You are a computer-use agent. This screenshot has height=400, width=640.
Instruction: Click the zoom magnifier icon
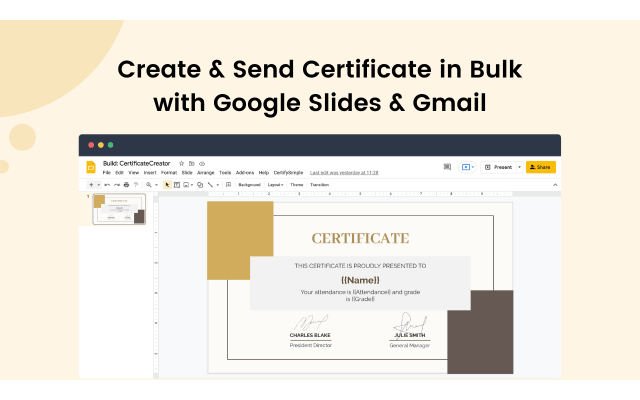point(149,185)
